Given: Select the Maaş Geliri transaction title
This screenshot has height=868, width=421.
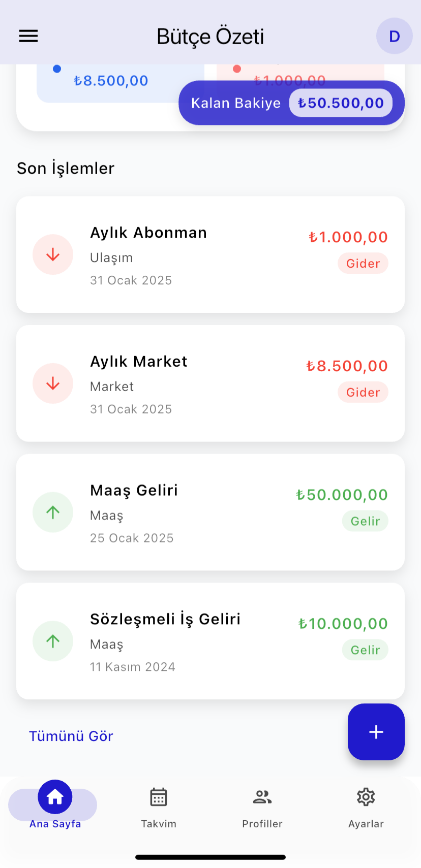Looking at the screenshot, I should point(134,490).
